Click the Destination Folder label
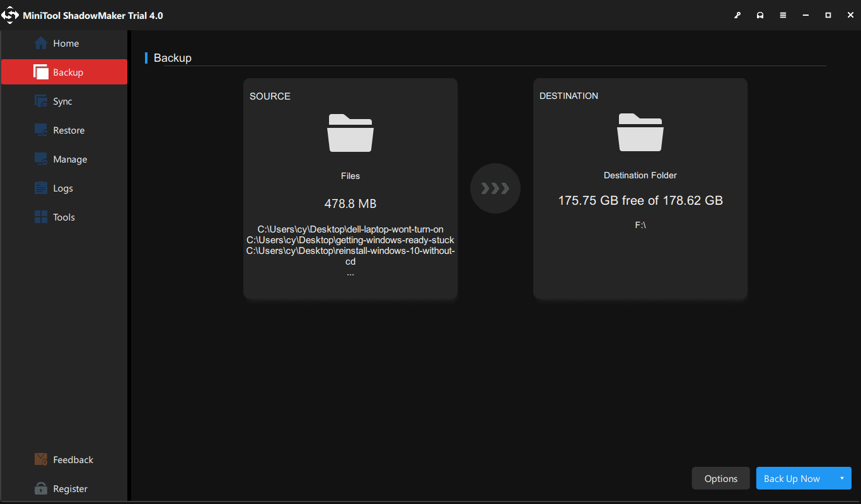Screen dimensions: 861x504 coord(640,175)
